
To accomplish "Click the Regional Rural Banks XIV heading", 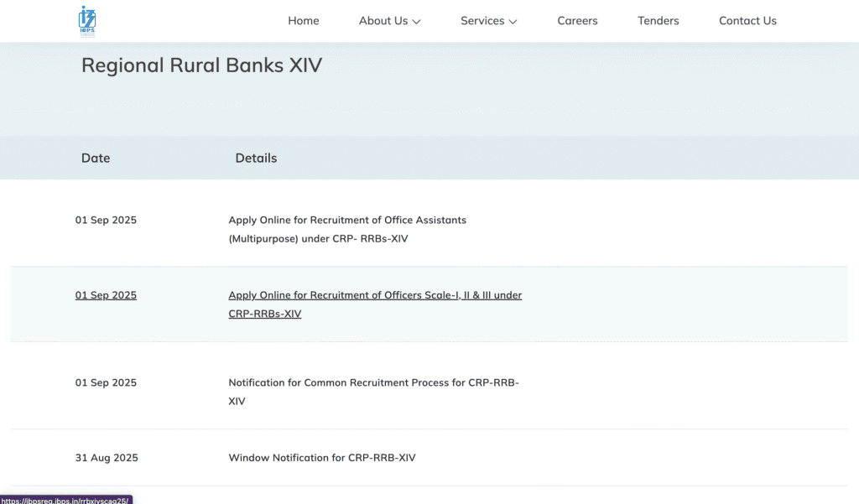I will 201,65.
